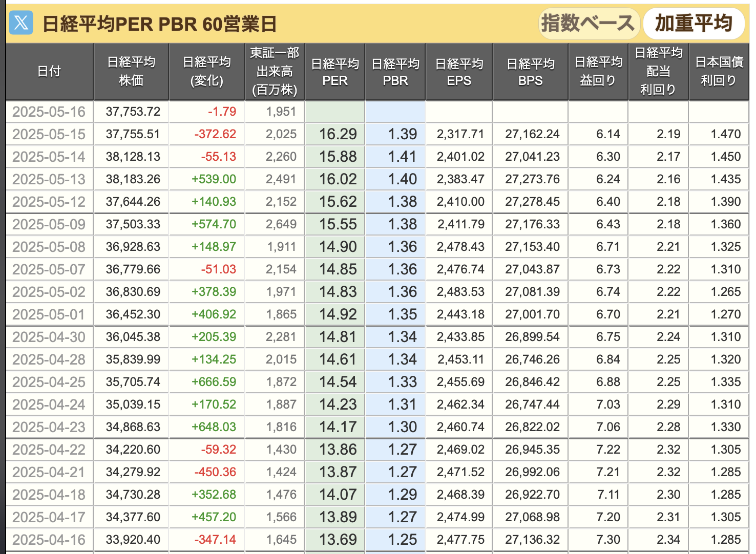The image size is (756, 554).
Task: Click the date cell 2025-04-24
Action: click(x=49, y=404)
